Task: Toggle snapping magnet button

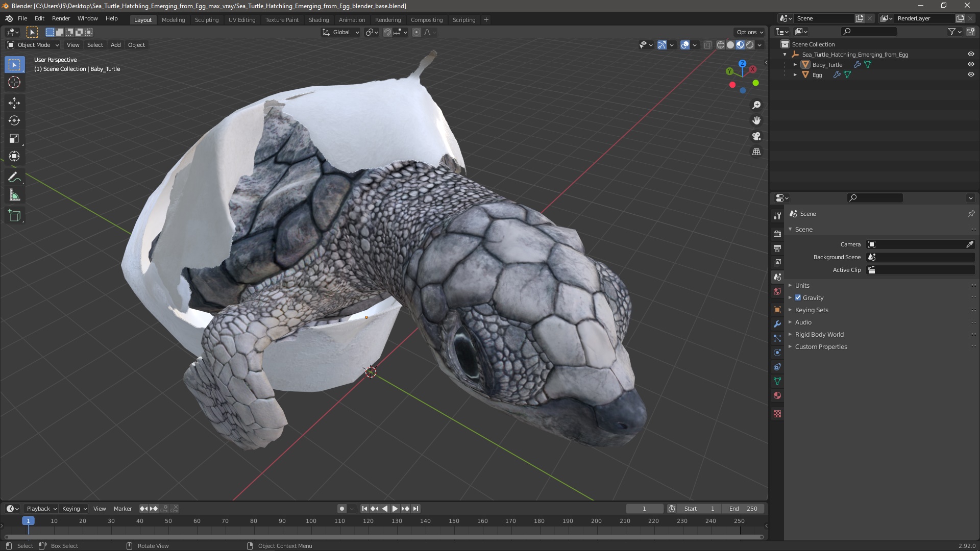Action: (x=387, y=32)
